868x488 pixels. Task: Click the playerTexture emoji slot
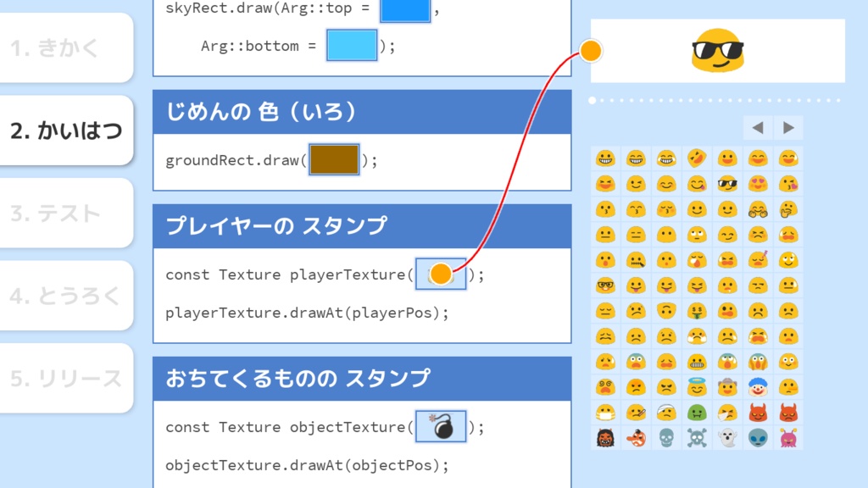click(441, 274)
